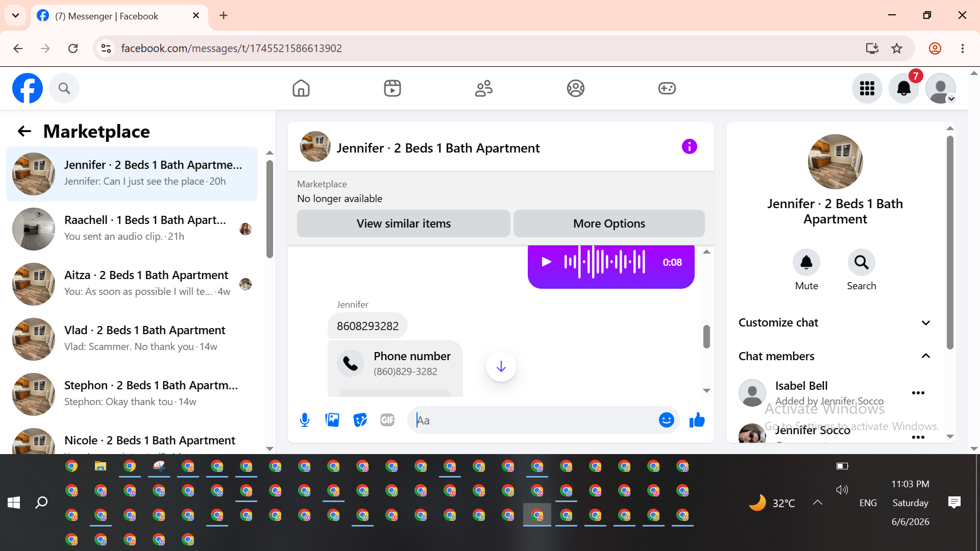
Task: Open the Friends icon
Action: 484,88
